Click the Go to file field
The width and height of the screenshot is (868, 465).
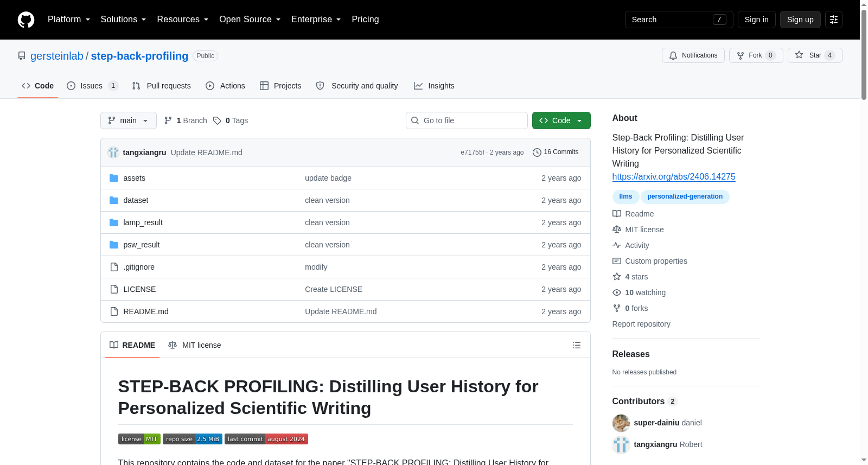(x=467, y=120)
